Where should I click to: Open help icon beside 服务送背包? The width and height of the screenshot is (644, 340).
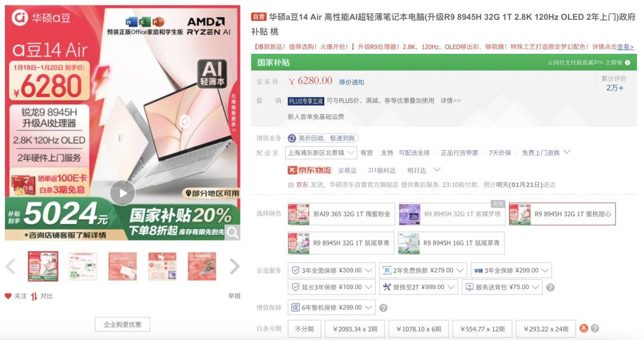(550, 287)
